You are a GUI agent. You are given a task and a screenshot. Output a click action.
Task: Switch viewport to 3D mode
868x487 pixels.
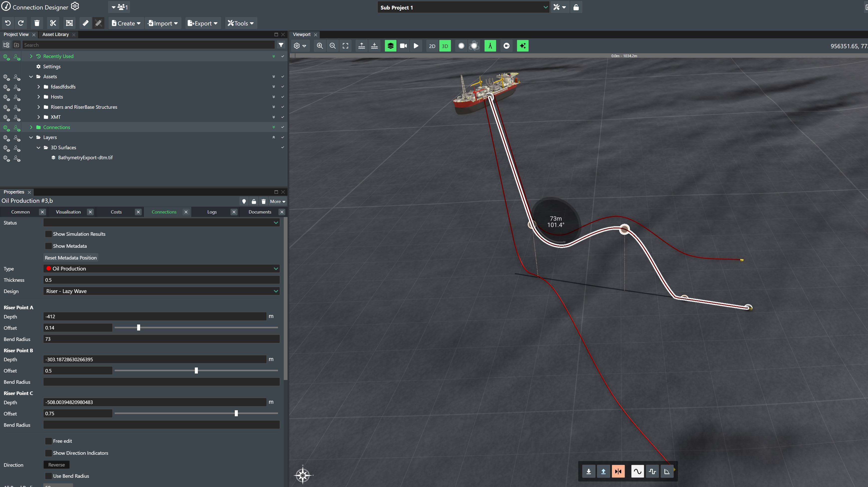tap(445, 46)
